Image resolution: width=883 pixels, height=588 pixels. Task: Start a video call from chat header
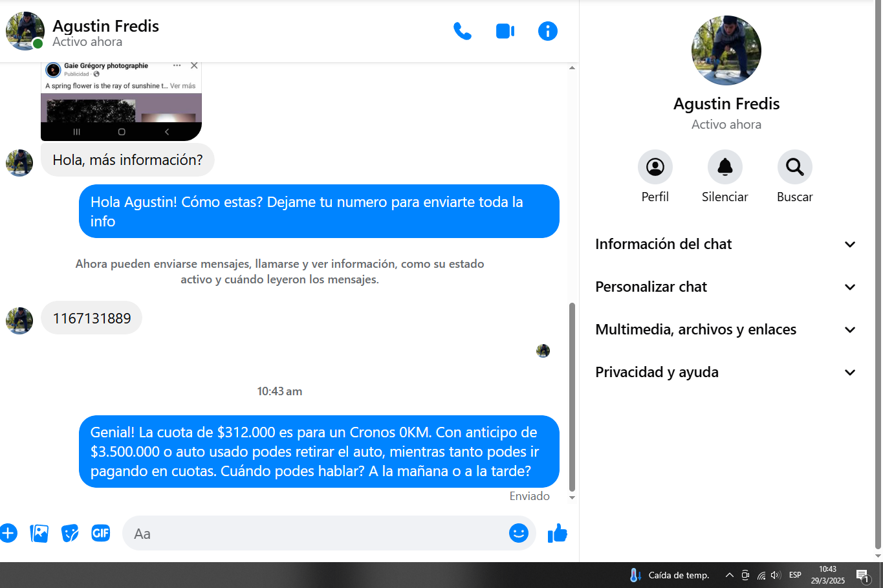pos(505,31)
